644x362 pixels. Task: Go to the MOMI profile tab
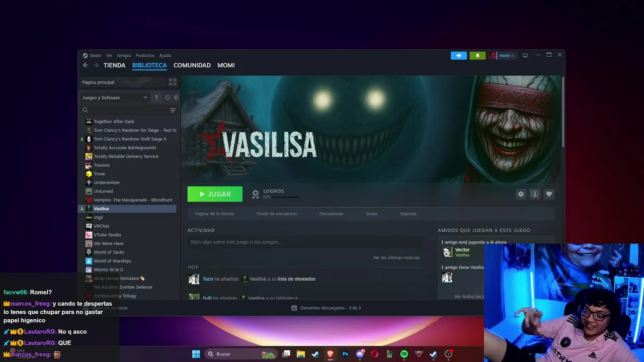pyautogui.click(x=226, y=65)
